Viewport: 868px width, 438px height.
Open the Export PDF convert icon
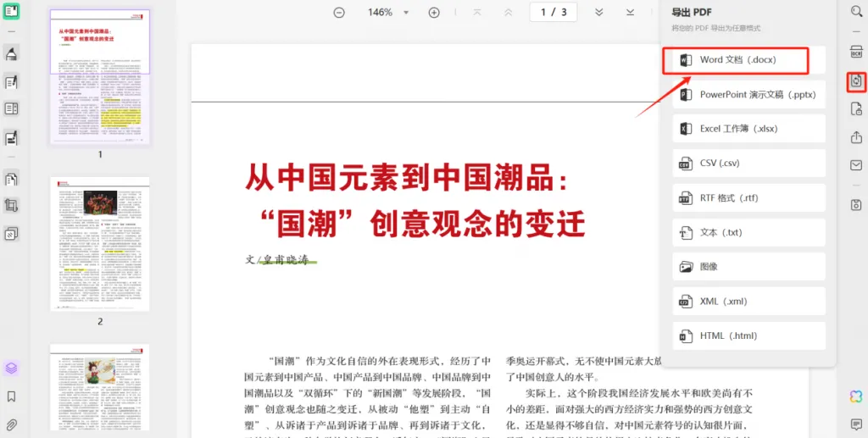[x=856, y=81]
